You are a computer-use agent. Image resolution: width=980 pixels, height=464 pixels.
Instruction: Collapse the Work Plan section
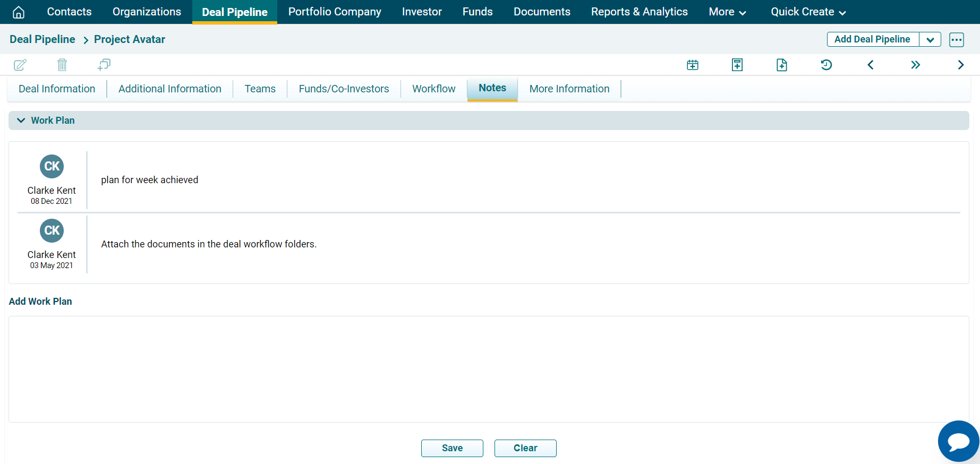pyautogui.click(x=21, y=121)
